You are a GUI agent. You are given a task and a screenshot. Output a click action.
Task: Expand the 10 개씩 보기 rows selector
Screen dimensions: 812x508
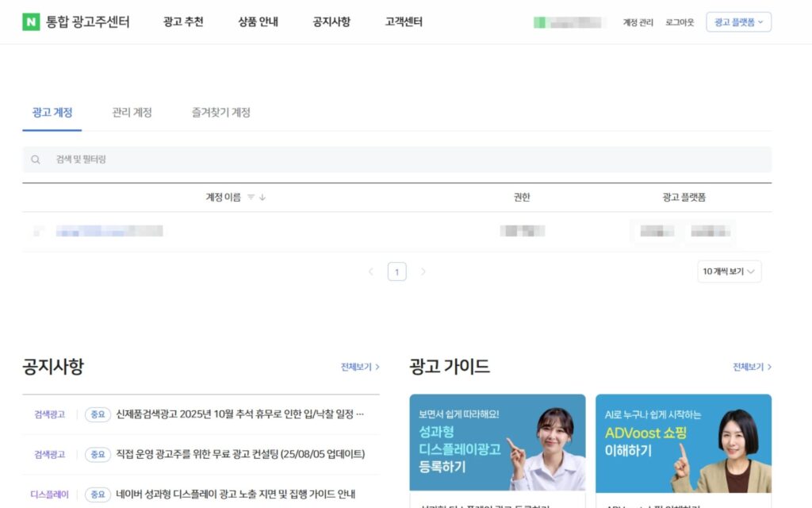[729, 271]
